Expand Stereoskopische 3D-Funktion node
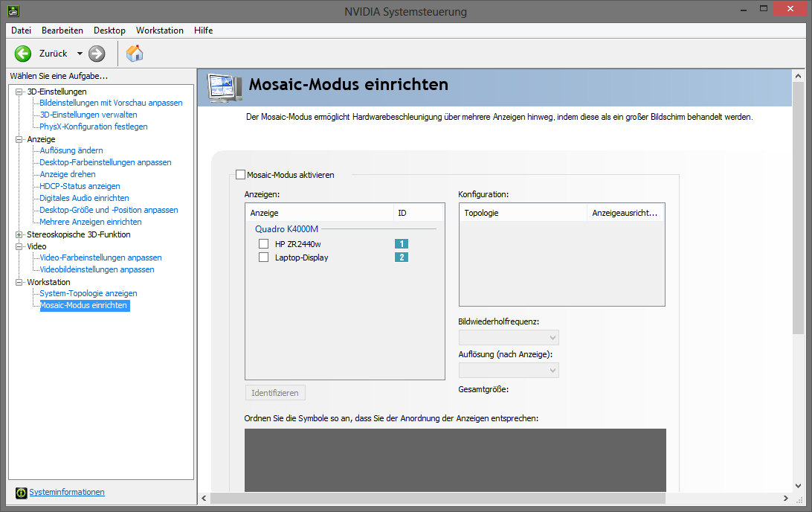 (19, 234)
